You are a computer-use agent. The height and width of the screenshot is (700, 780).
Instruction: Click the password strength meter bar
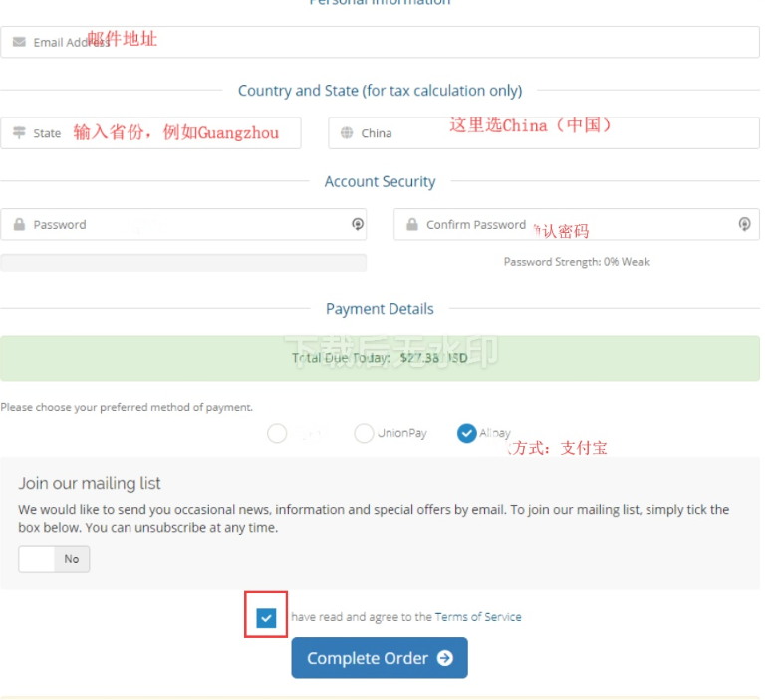(183, 263)
